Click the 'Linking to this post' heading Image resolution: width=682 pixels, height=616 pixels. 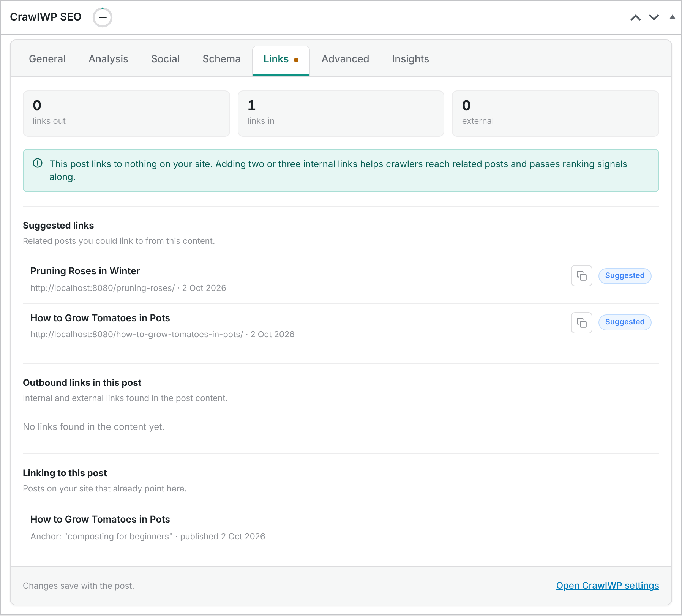[65, 473]
